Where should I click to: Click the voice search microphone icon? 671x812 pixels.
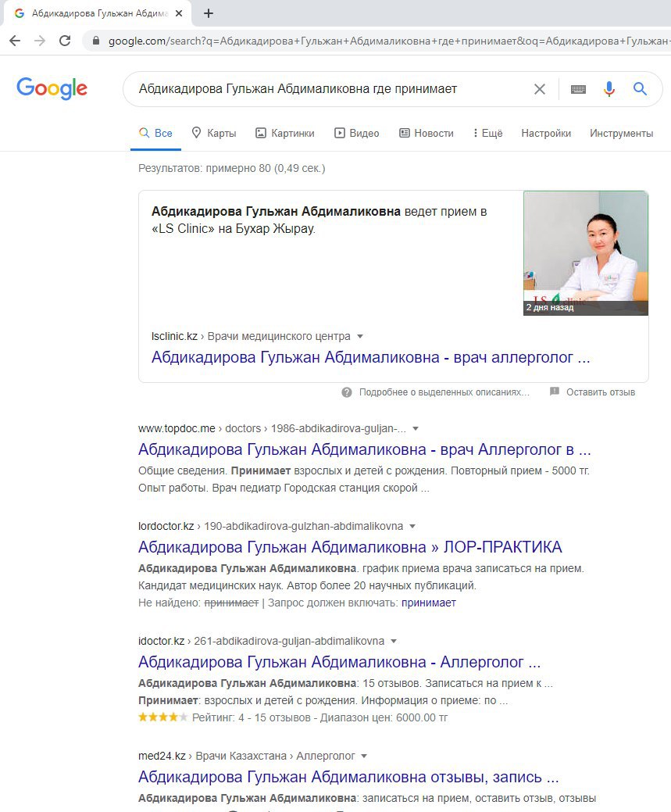tap(609, 89)
